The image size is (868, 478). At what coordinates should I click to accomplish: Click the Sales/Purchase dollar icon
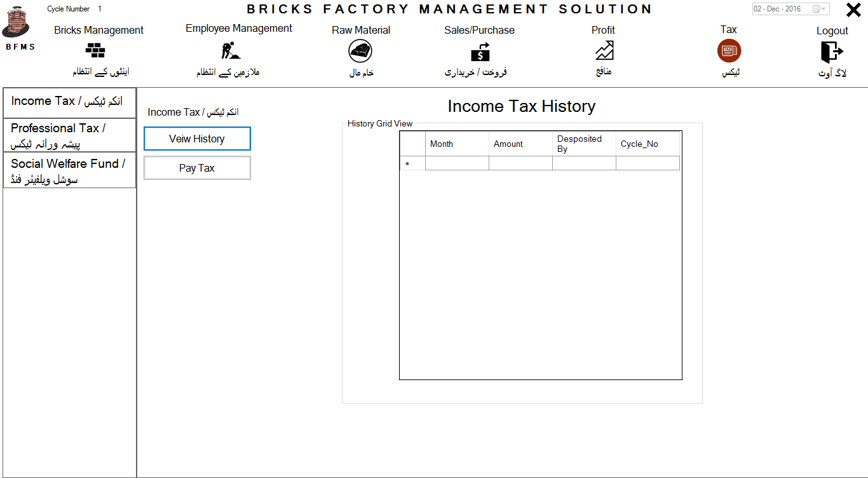point(480,51)
